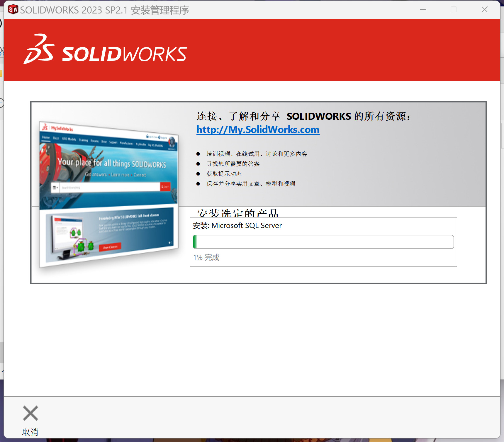Image resolution: width=504 pixels, height=442 pixels.
Task: Open the My.SolidWorks.com hyperlink
Action: coord(258,129)
